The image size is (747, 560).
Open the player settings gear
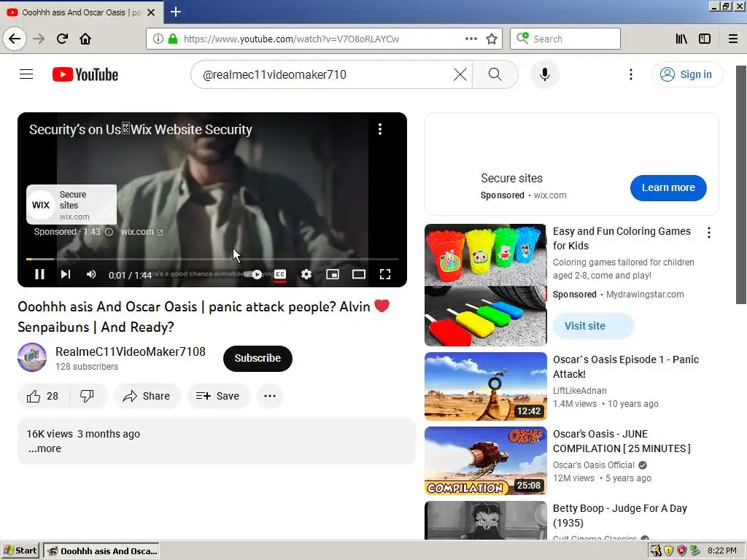pos(306,274)
